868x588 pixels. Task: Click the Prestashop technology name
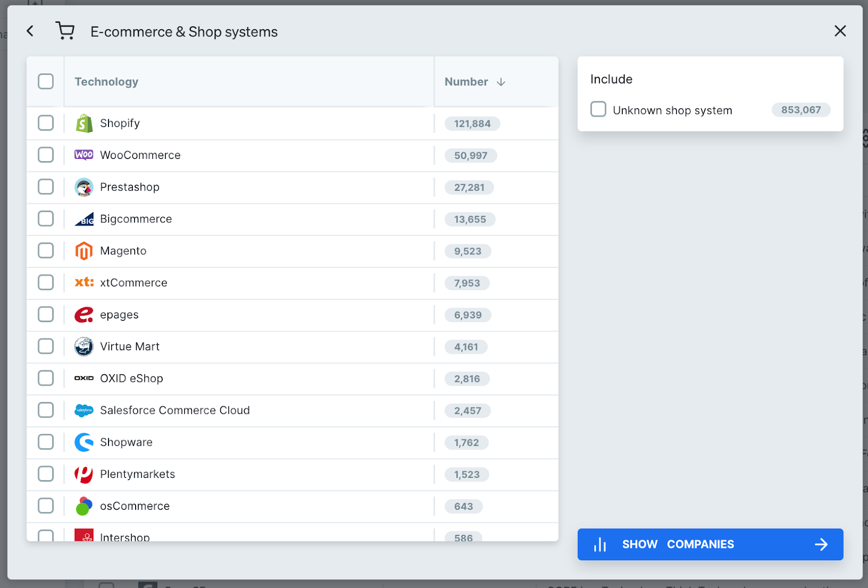[x=130, y=187]
